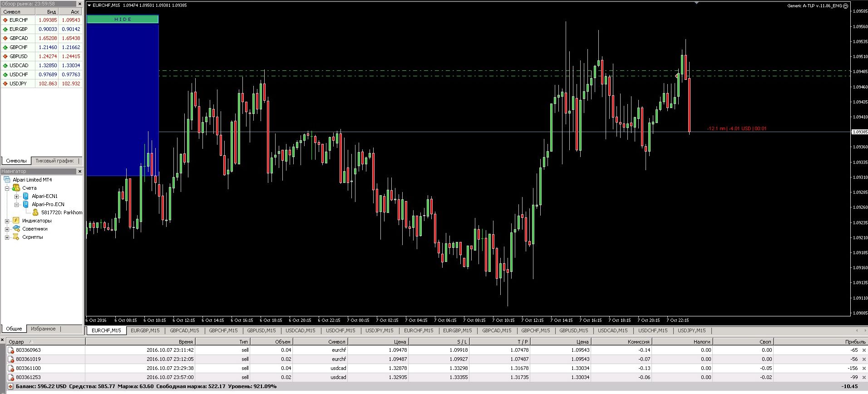This screenshot has height=394, width=868.
Task: Click the GBPCHF direction arrow icon
Action: [x=5, y=47]
